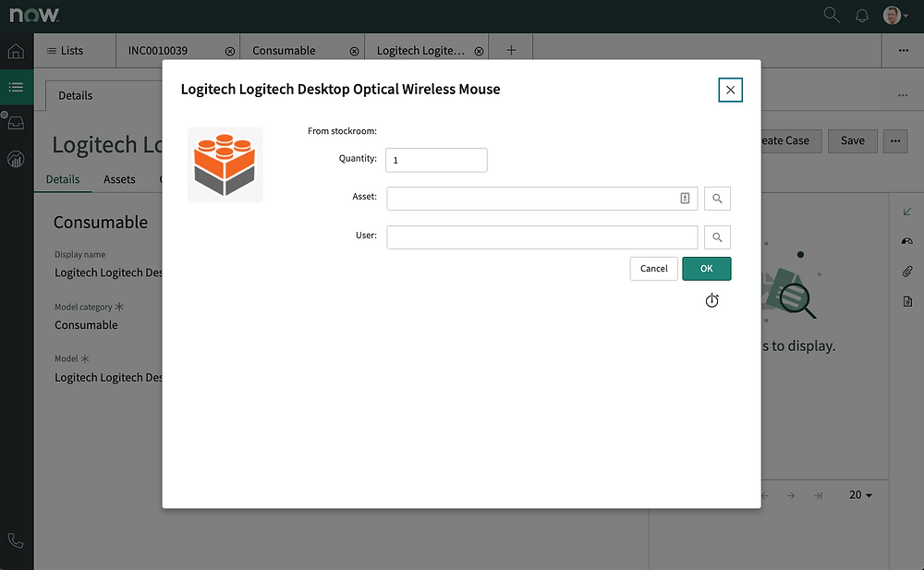Screen dimensions: 924x570
Task: Look up Asset using magnifier button
Action: pyautogui.click(x=717, y=199)
